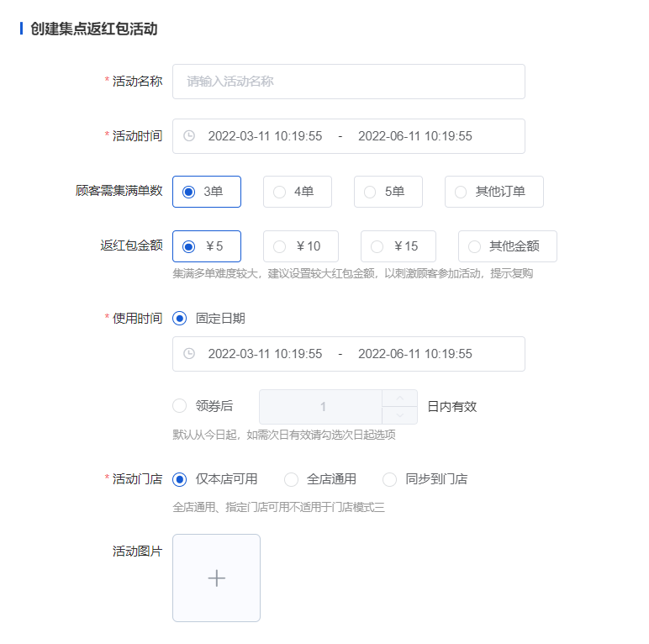Click the 集满多单难度较大 hint text
This screenshot has width=649, height=644.
tap(352, 273)
